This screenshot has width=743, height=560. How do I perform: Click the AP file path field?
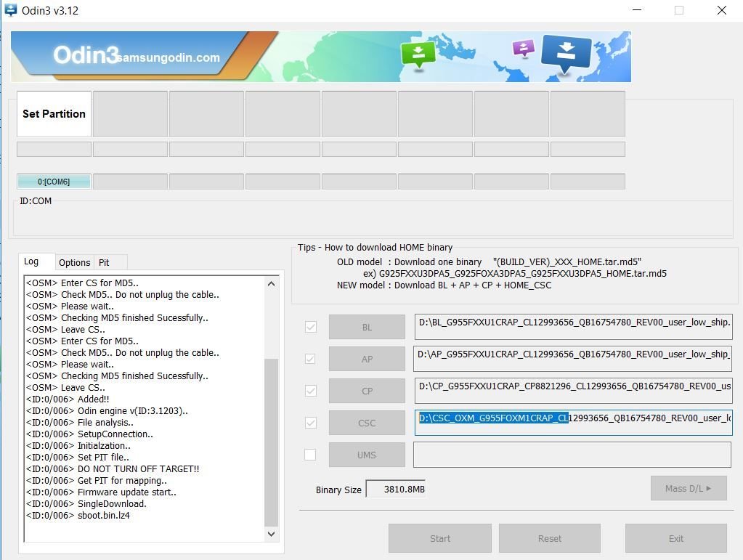(572, 359)
